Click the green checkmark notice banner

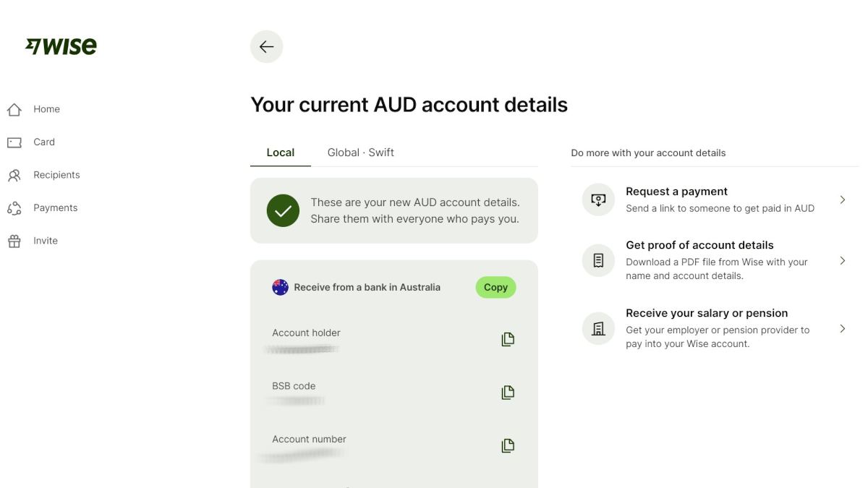[x=393, y=210]
